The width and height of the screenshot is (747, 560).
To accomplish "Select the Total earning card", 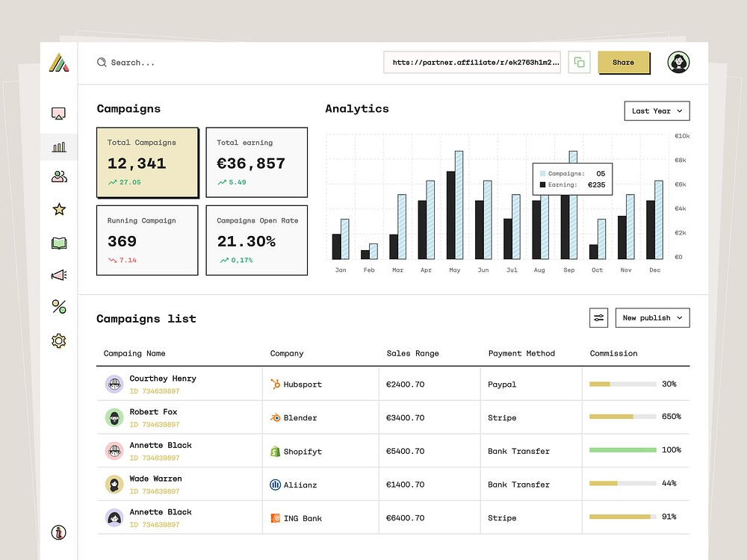I will [257, 162].
